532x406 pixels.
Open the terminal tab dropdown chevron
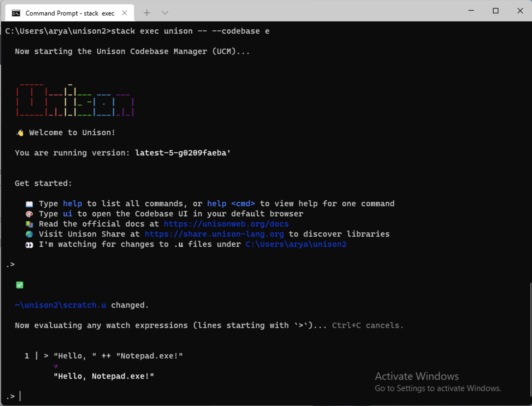(165, 13)
